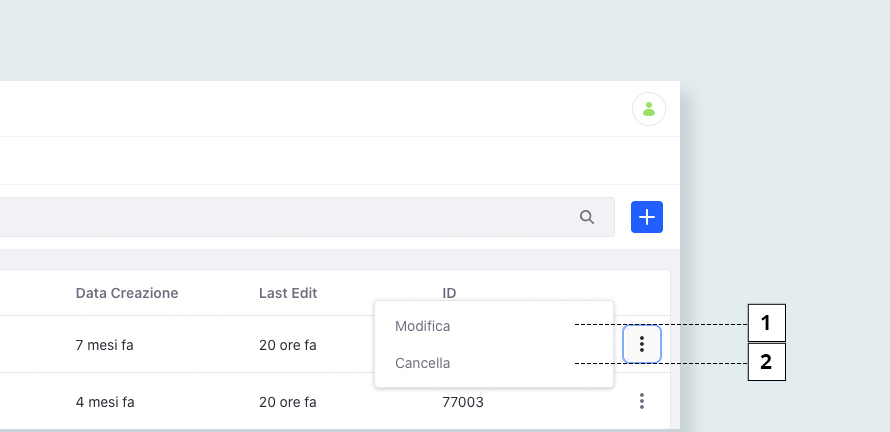The image size is (890, 432).
Task: Select the 7 mesi fa cell
Action: 104,345
